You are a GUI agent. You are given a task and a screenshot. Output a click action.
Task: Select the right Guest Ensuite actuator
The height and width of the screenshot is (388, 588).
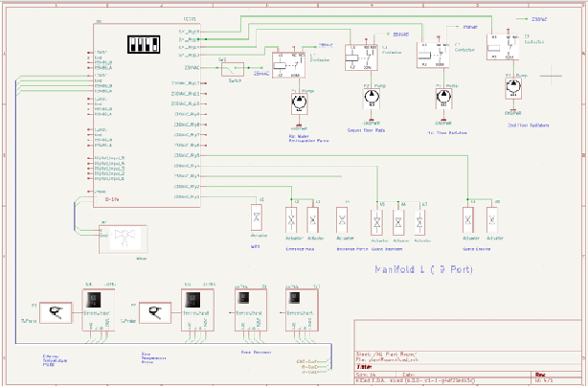pos(492,220)
